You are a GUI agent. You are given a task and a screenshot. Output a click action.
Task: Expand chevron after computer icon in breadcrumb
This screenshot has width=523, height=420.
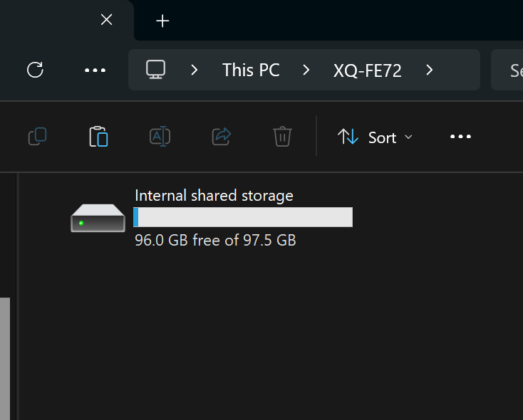195,70
